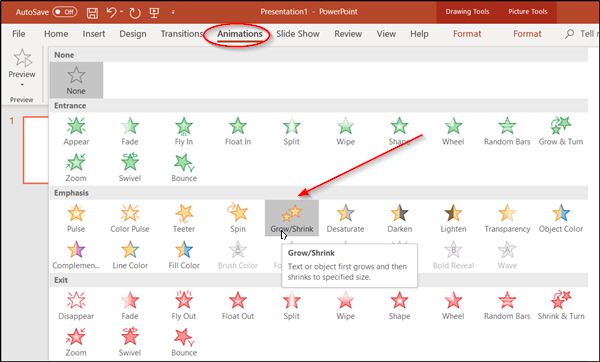Apply the Fly In entrance effect
This screenshot has height=362, width=600.
(x=184, y=131)
